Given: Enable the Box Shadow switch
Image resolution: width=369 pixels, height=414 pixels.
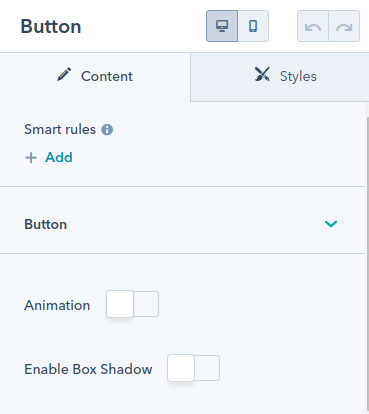Looking at the screenshot, I should click(x=193, y=368).
